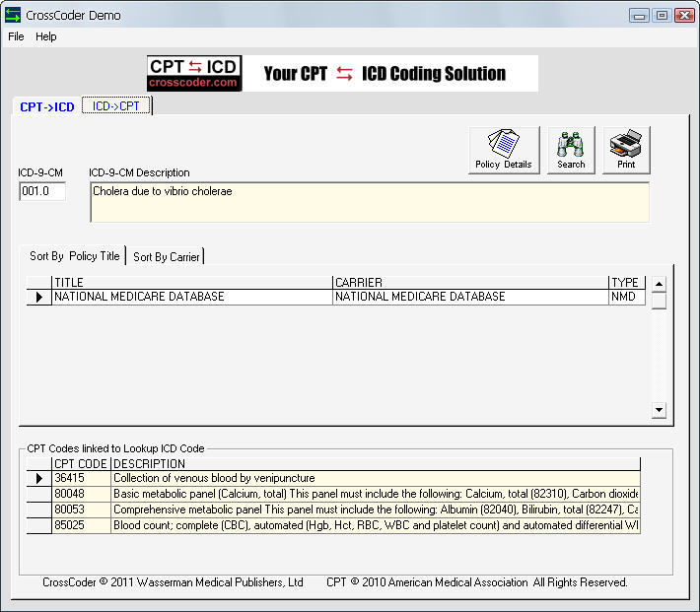Open the Help menu
This screenshot has height=612, width=700.
(46, 36)
